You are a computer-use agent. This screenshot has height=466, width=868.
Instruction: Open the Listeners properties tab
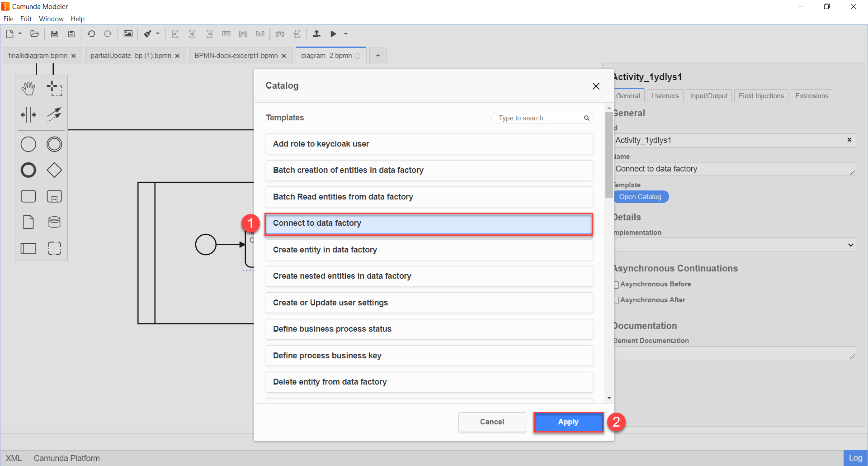point(665,96)
